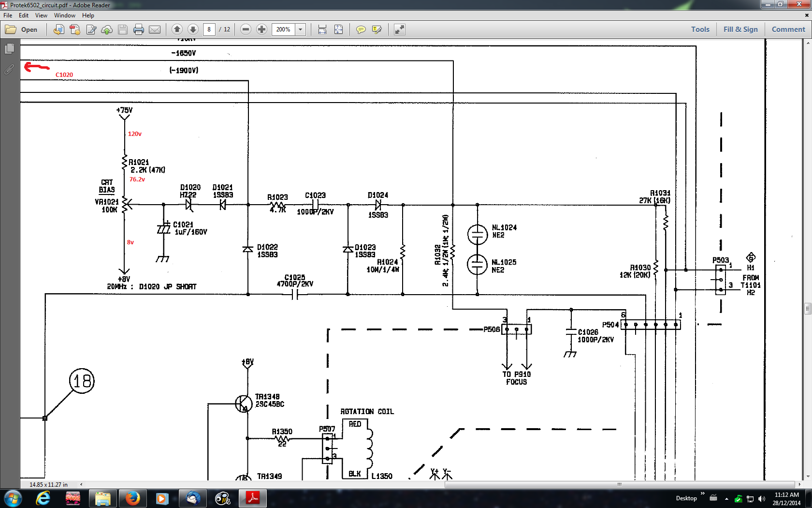Open the Window menu
Image resolution: width=812 pixels, height=508 pixels.
coord(65,15)
